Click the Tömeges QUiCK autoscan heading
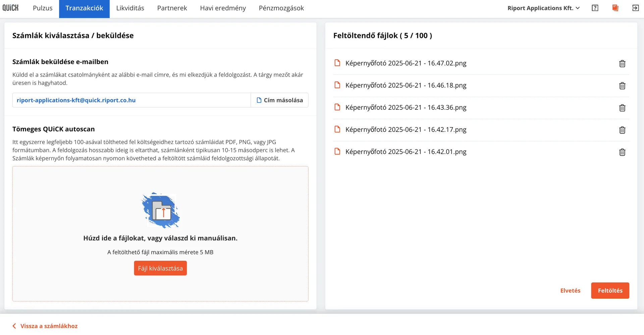This screenshot has width=644, height=335. (54, 129)
